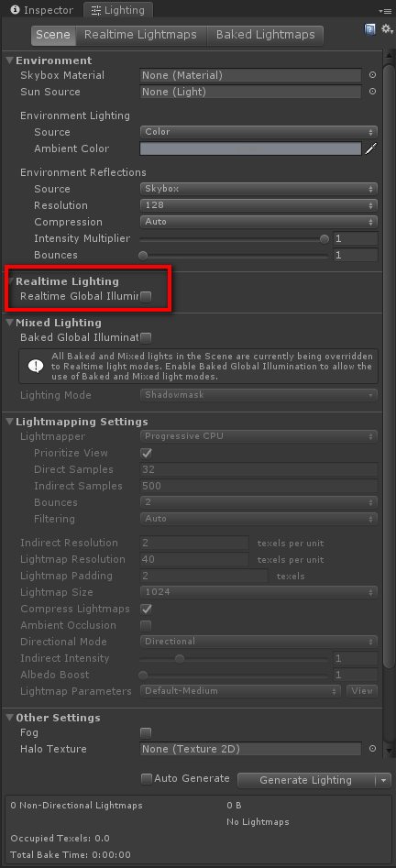The width and height of the screenshot is (396, 868).
Task: Toggle the Fog checkbox
Action: tap(146, 733)
